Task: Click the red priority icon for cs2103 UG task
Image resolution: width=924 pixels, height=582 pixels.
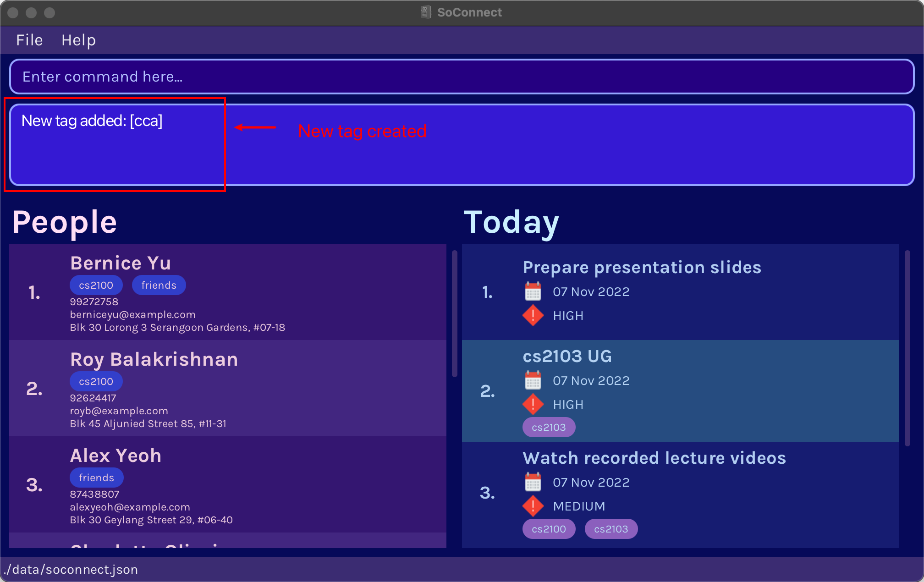Action: click(533, 404)
